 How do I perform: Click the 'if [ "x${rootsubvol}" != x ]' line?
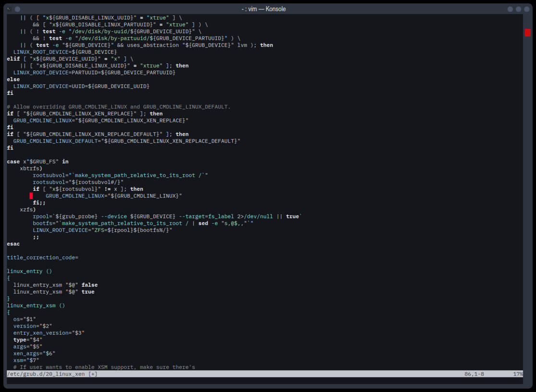[x=88, y=189]
